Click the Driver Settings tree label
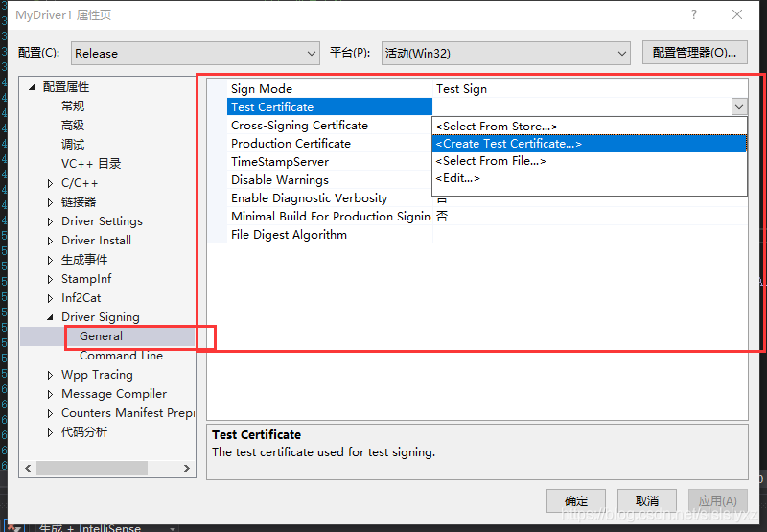 [x=102, y=221]
